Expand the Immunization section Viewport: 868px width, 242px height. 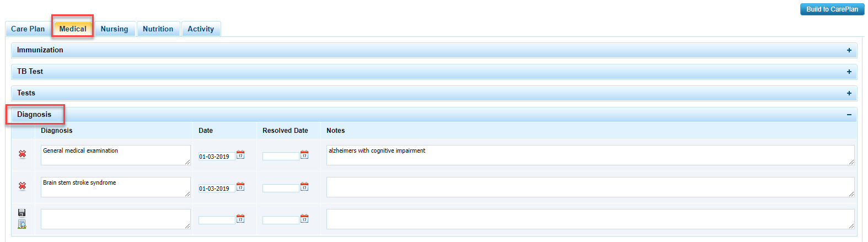[x=849, y=50]
